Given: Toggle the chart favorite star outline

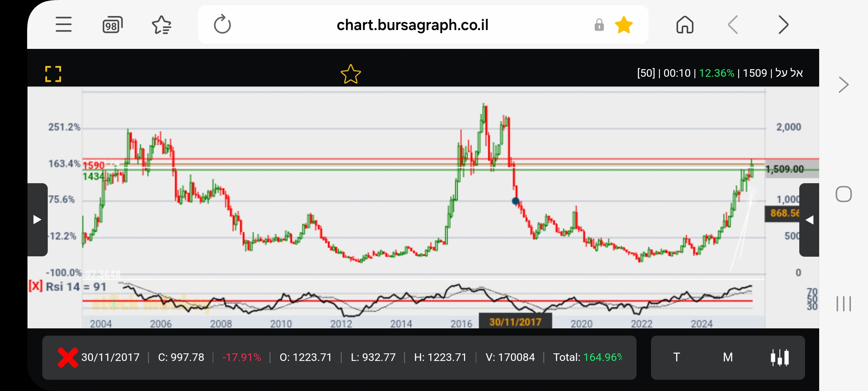Looking at the screenshot, I should tap(350, 74).
